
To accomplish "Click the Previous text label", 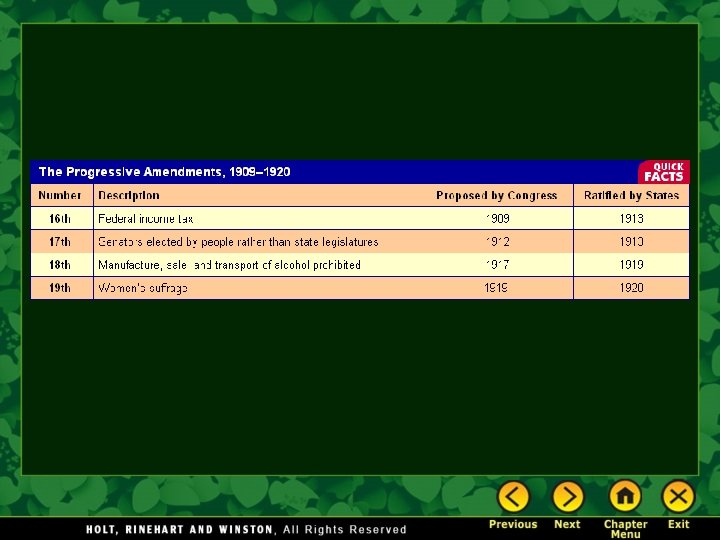I will [513, 524].
